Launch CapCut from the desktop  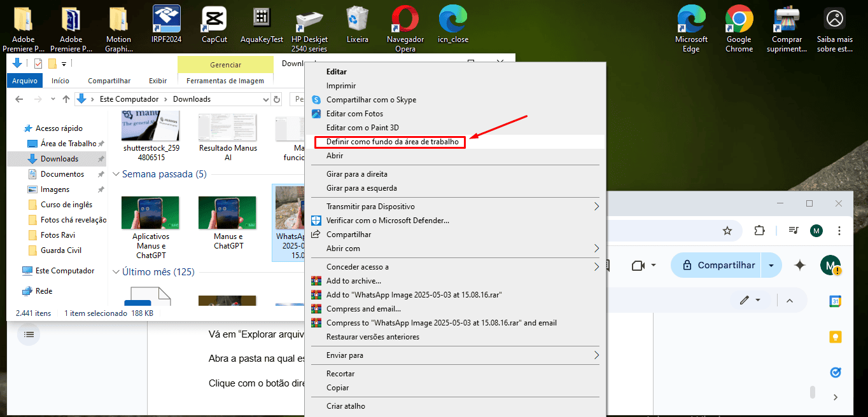point(214,19)
